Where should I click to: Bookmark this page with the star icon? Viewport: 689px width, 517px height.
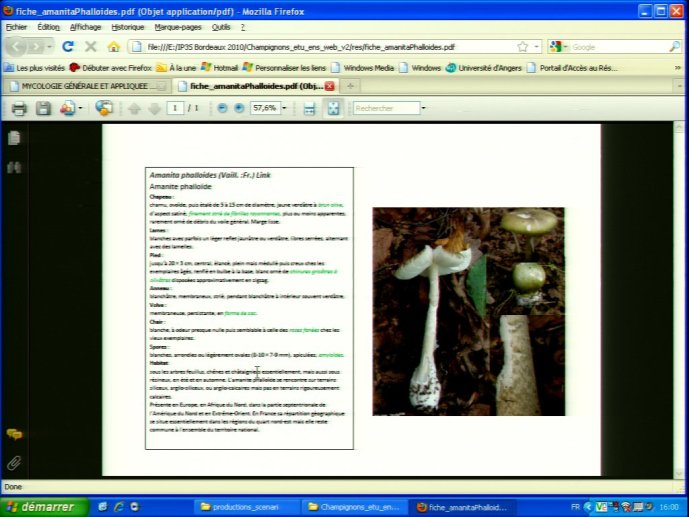point(522,47)
